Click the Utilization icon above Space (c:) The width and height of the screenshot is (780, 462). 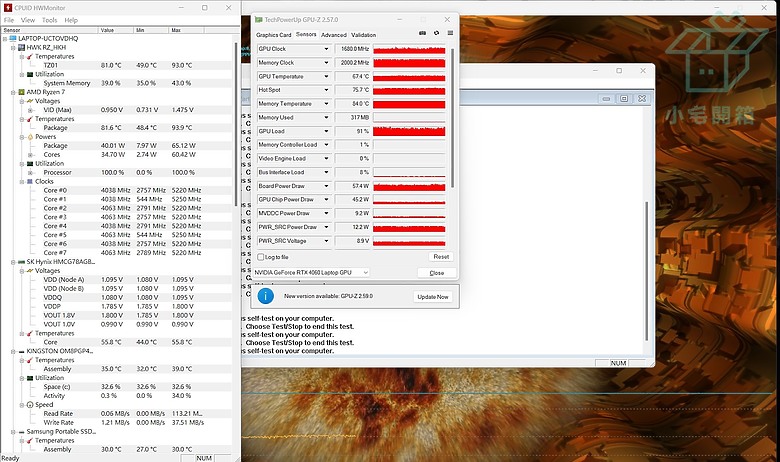[30, 378]
